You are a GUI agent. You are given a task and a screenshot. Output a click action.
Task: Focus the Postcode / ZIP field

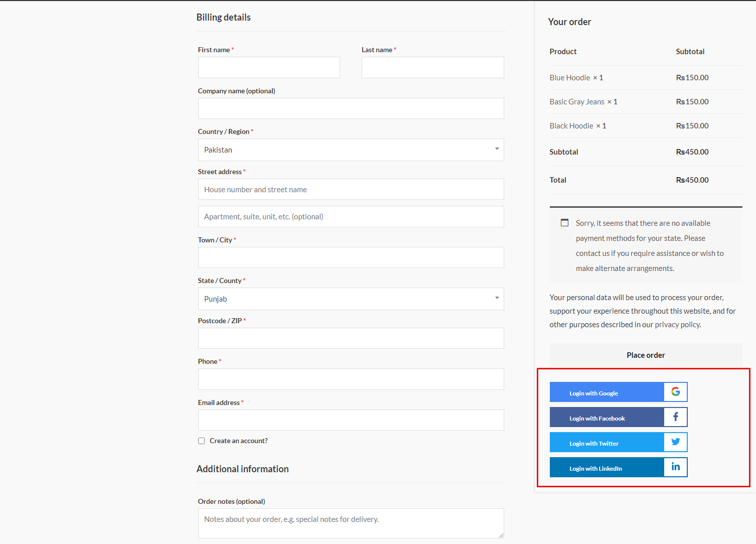tap(351, 338)
